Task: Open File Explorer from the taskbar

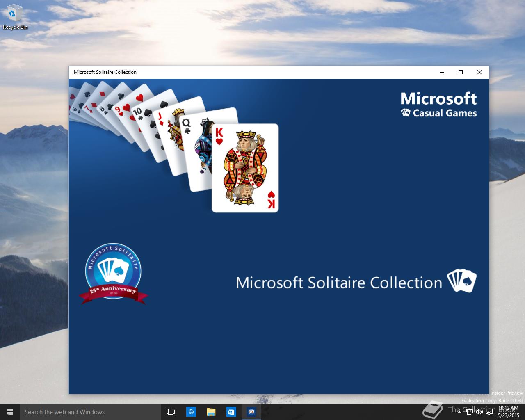Action: (211, 412)
